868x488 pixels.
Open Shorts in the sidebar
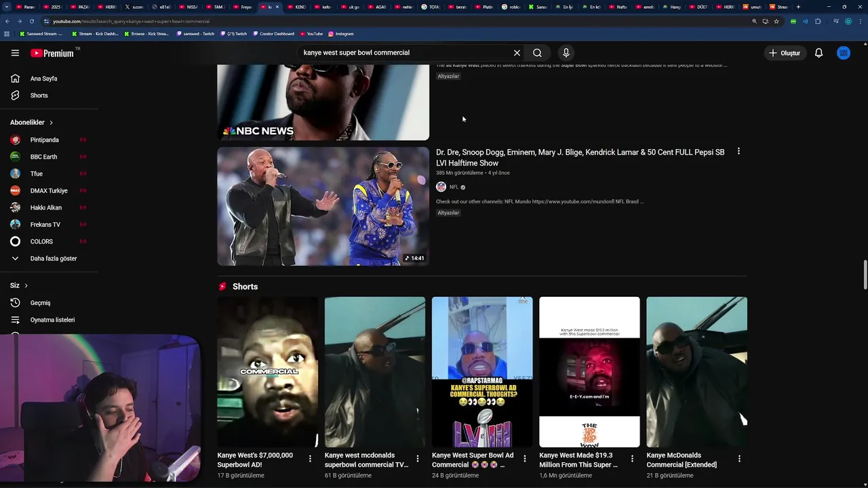[39, 96]
